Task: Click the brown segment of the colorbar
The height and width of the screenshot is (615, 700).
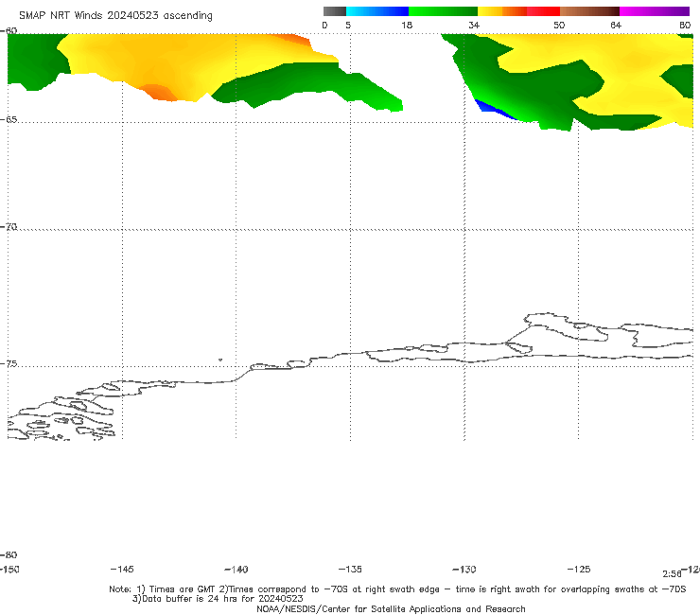Action: pos(589,11)
